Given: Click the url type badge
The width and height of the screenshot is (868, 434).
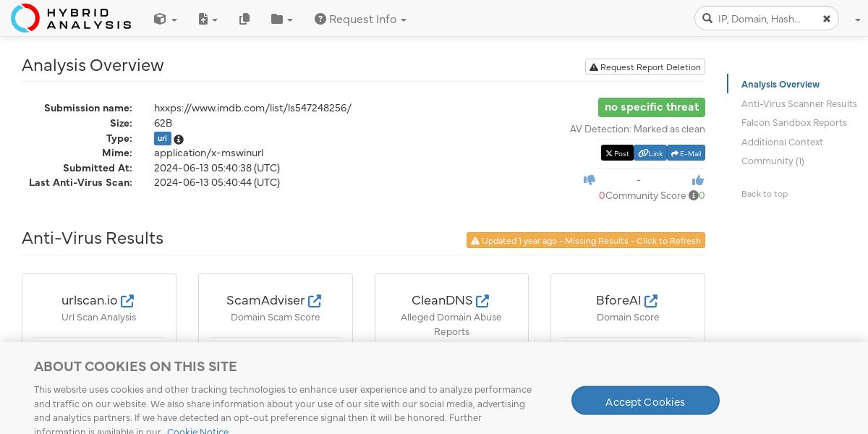Looking at the screenshot, I should coord(162,138).
